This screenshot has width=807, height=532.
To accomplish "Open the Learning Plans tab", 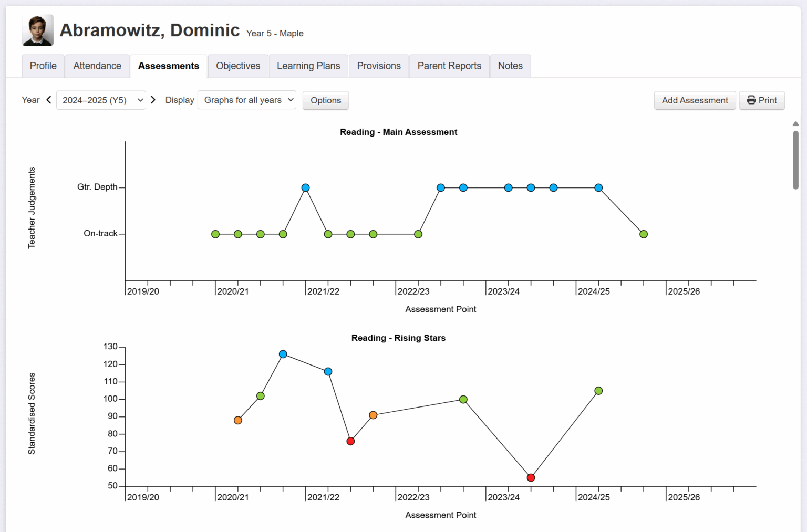I will tap(308, 66).
